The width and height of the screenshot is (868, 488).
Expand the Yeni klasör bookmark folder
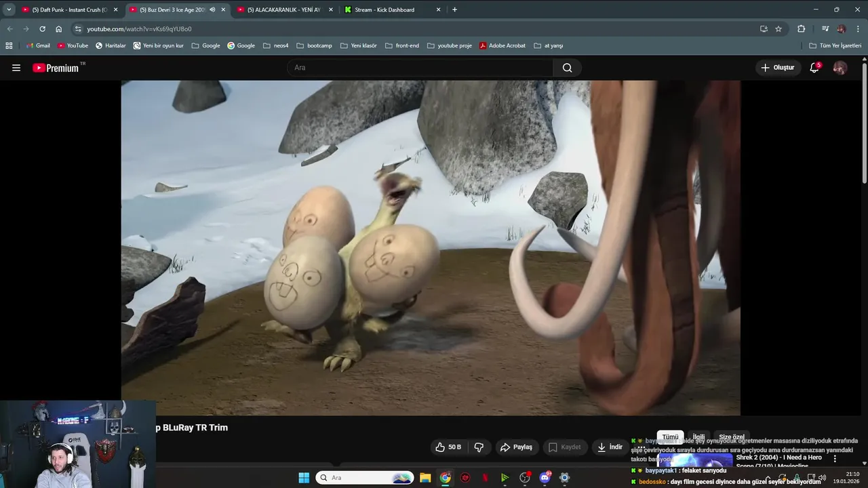click(x=358, y=45)
